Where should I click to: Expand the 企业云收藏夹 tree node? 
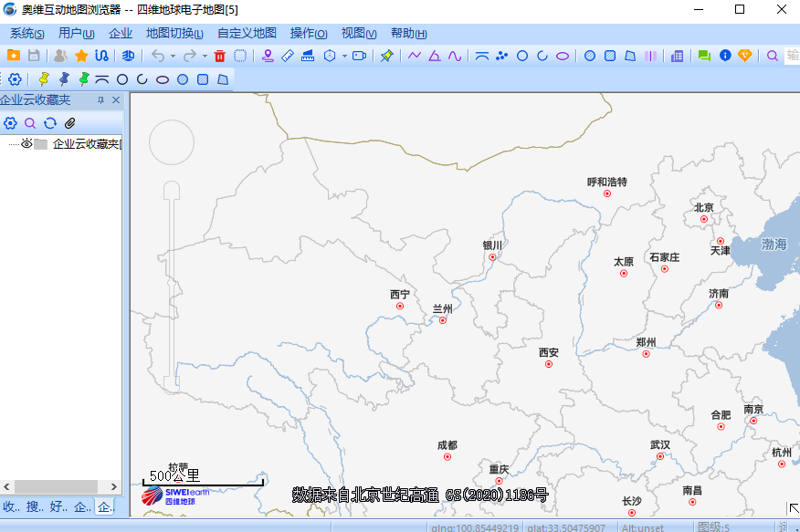pos(13,143)
